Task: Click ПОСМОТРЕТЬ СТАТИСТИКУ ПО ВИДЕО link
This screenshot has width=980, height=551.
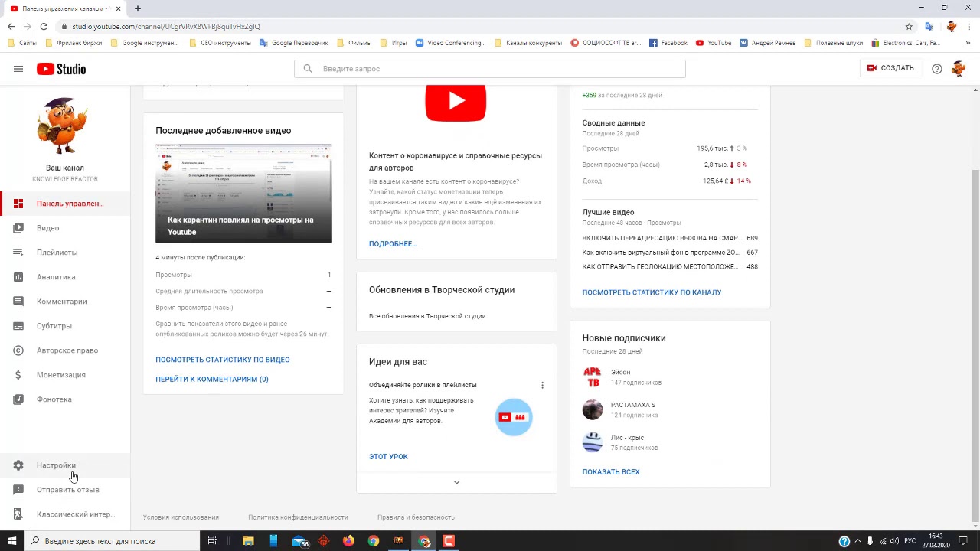Action: click(x=223, y=360)
